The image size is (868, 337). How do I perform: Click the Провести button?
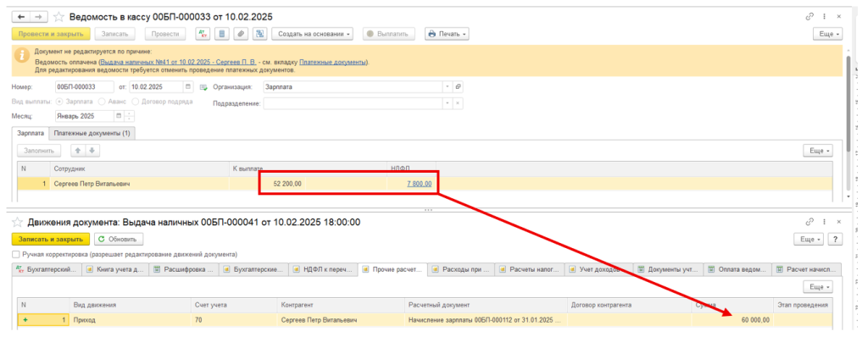click(x=165, y=34)
